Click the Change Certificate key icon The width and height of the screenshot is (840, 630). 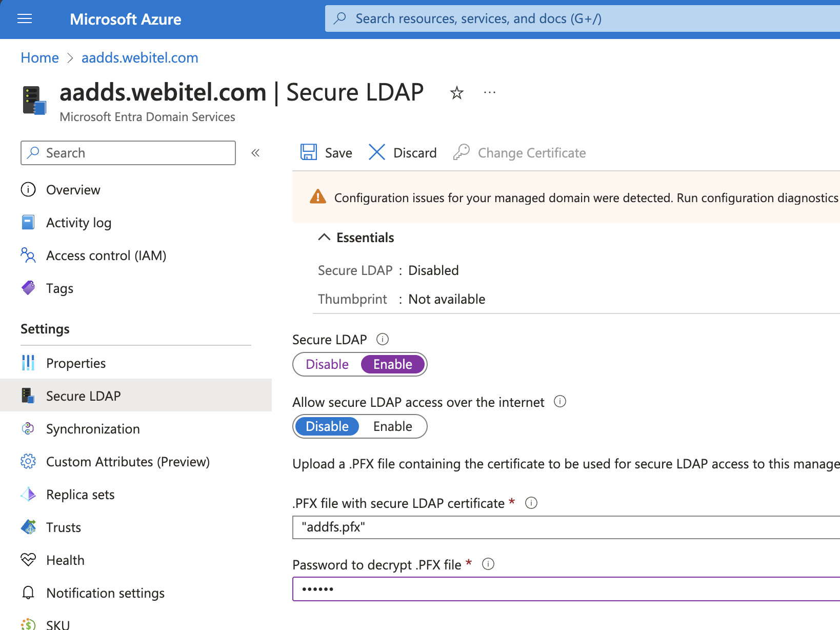(462, 152)
